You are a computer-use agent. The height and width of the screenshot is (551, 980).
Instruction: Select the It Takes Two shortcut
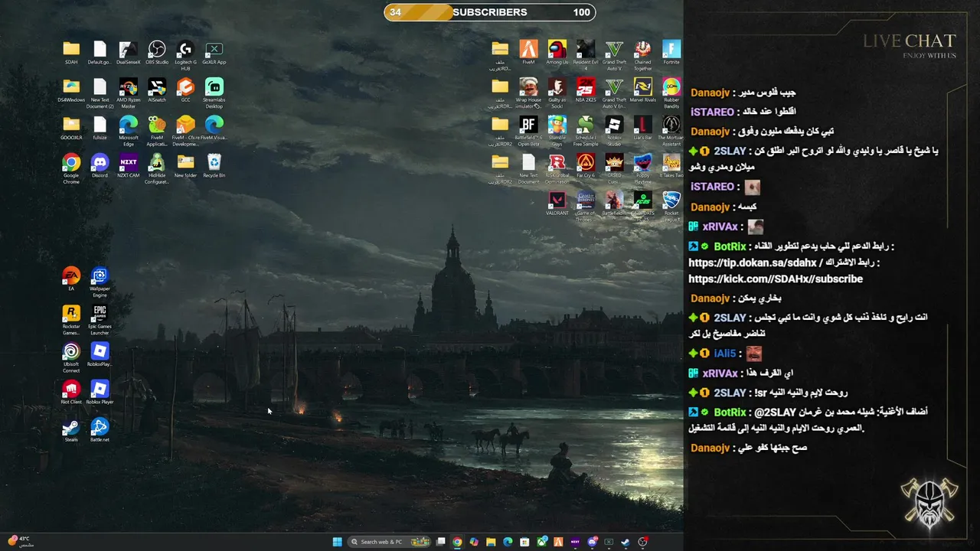pyautogui.click(x=671, y=165)
